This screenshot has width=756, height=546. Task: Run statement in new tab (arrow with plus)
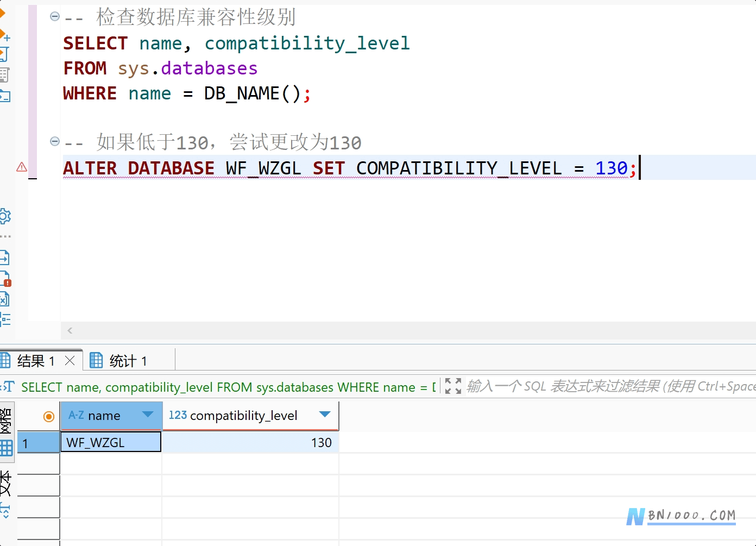tap(4, 35)
